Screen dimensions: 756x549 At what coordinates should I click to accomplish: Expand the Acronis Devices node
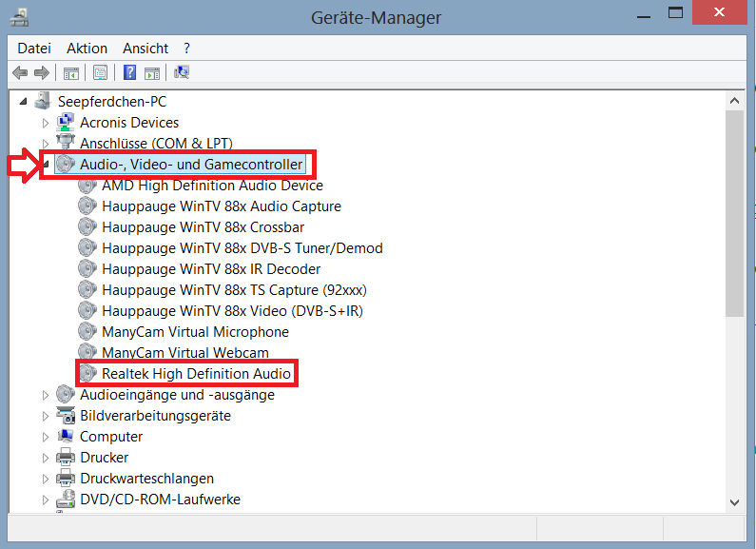[x=46, y=123]
